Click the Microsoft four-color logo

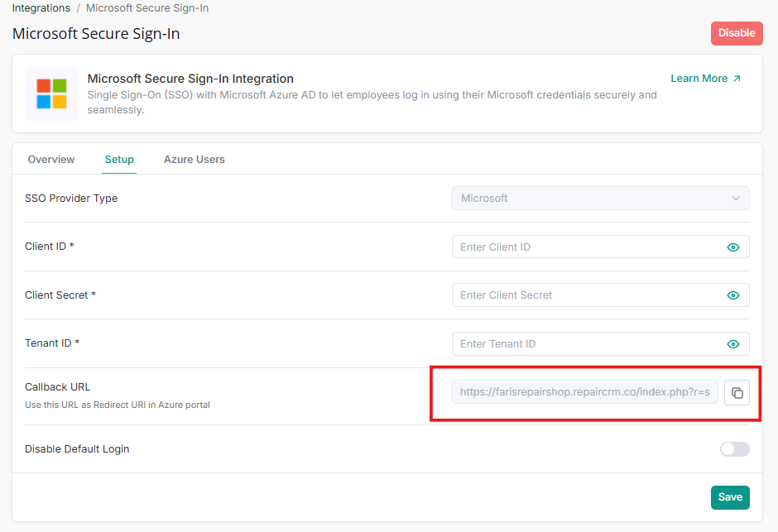point(51,94)
